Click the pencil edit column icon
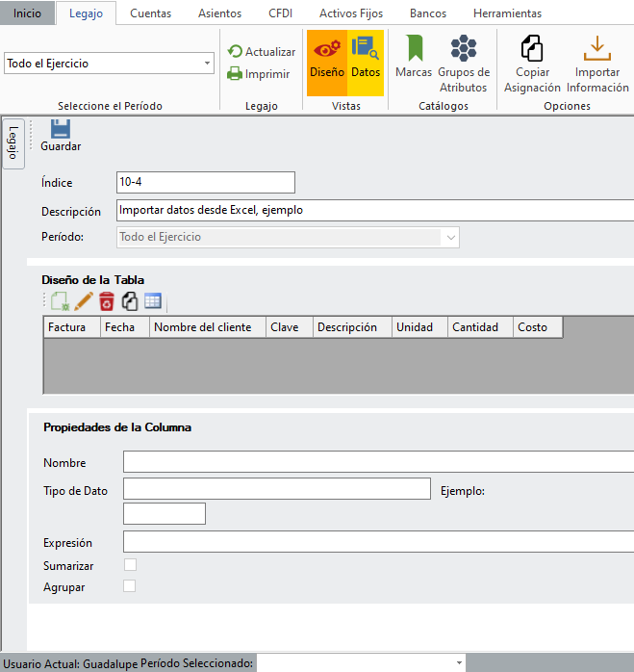Image resolution: width=634 pixels, height=672 pixels. click(84, 301)
